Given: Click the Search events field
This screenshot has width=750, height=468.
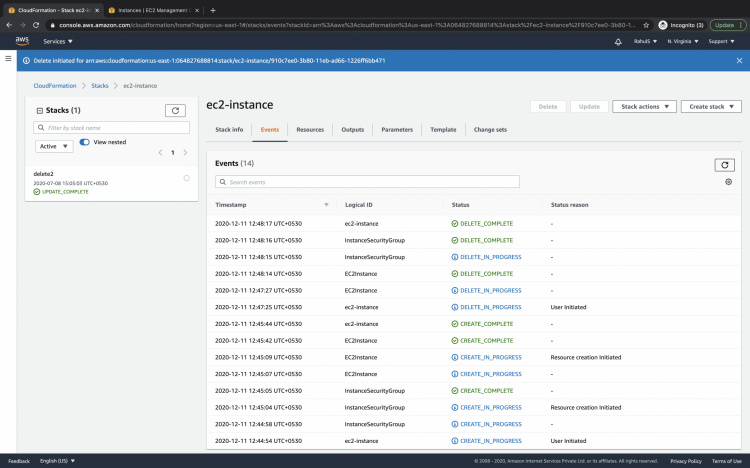Looking at the screenshot, I should (367, 182).
